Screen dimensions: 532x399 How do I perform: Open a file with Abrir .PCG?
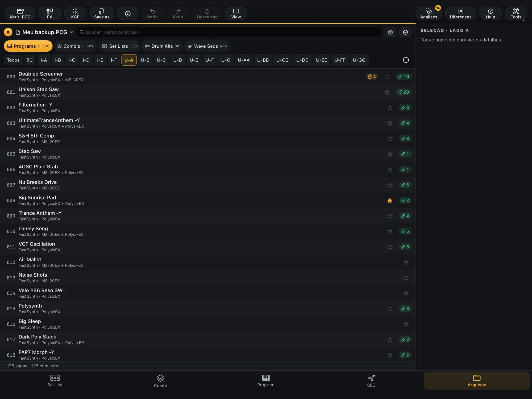point(20,14)
